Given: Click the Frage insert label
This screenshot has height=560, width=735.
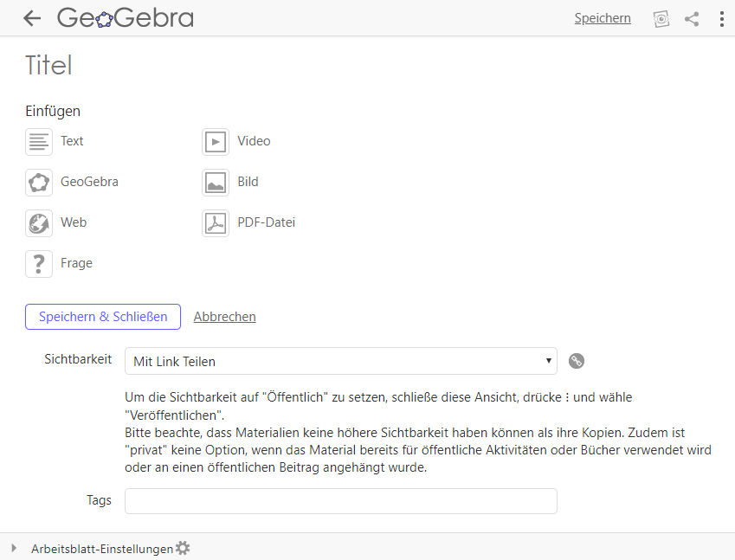Looking at the screenshot, I should 76,263.
